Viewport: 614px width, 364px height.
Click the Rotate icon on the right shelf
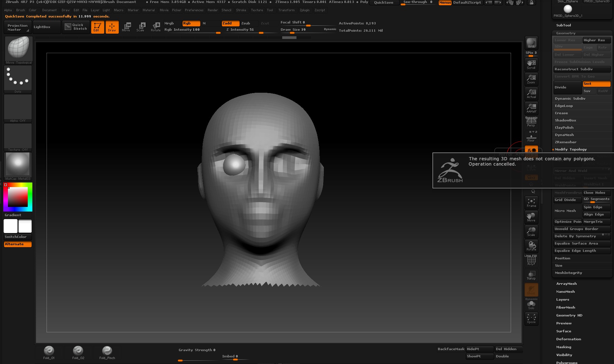point(531,246)
